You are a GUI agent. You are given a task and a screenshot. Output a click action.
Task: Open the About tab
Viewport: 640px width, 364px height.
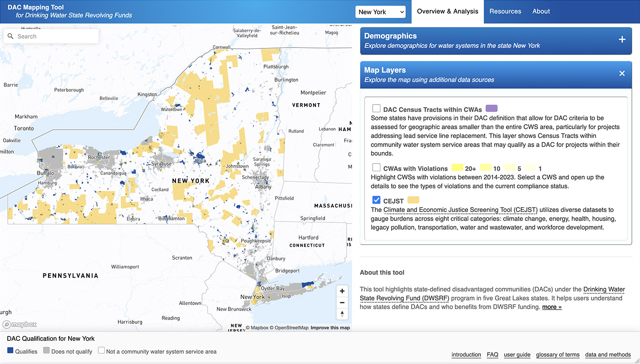coord(541,11)
